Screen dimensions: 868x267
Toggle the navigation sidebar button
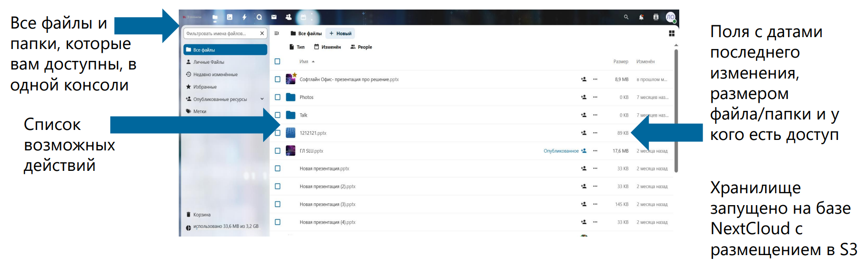pos(277,33)
